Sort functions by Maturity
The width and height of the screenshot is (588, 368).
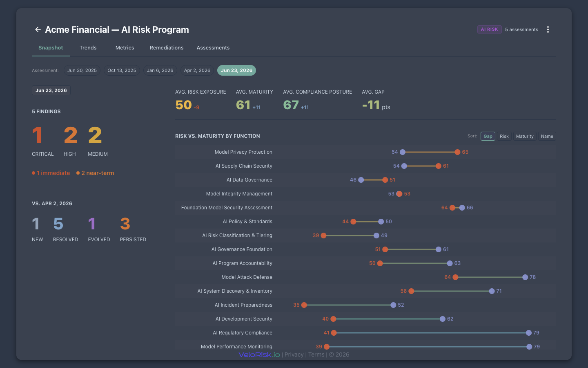click(x=525, y=136)
